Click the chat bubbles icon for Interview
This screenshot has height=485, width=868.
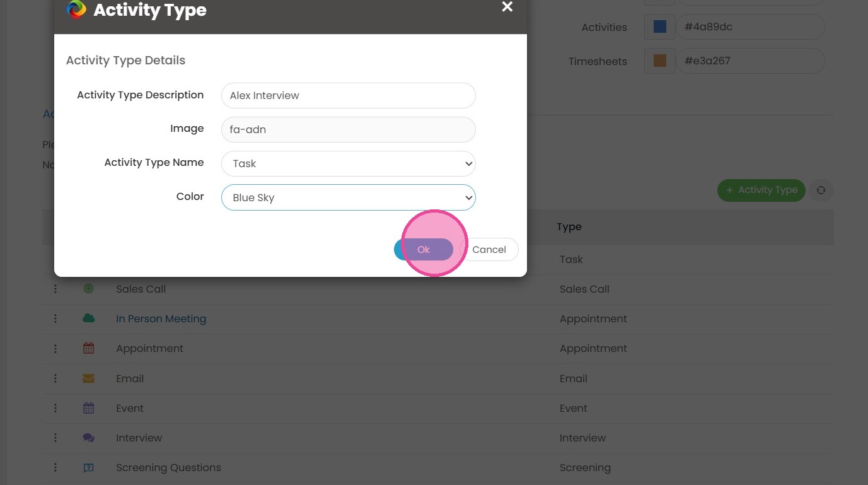click(88, 438)
